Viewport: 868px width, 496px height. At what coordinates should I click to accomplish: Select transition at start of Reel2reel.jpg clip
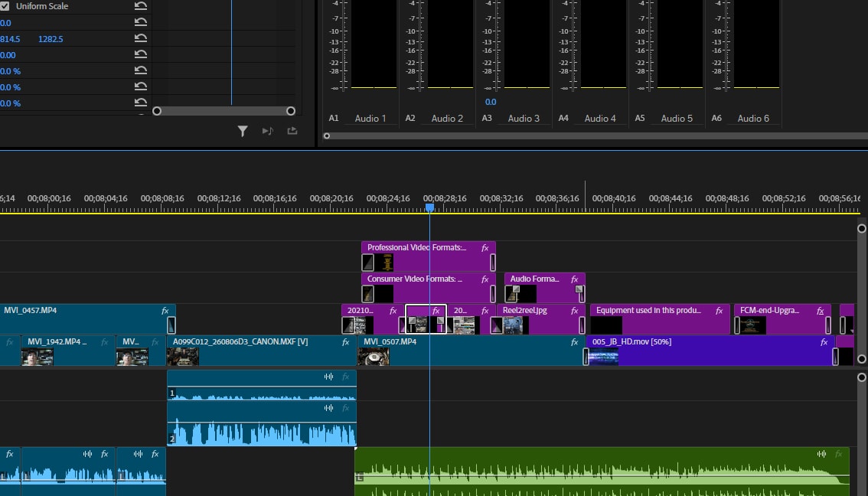(497, 325)
